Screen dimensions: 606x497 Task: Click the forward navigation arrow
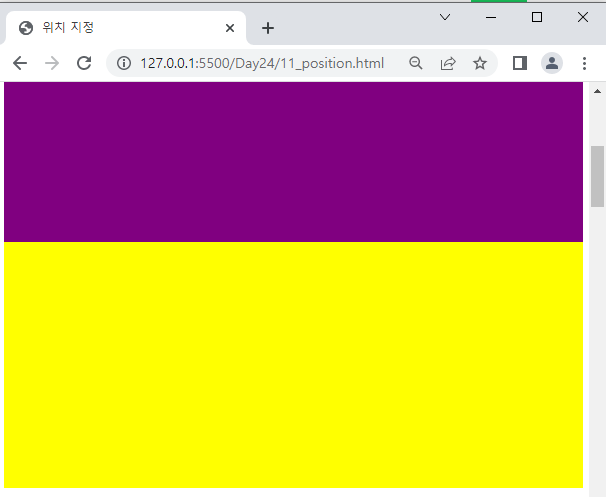52,63
